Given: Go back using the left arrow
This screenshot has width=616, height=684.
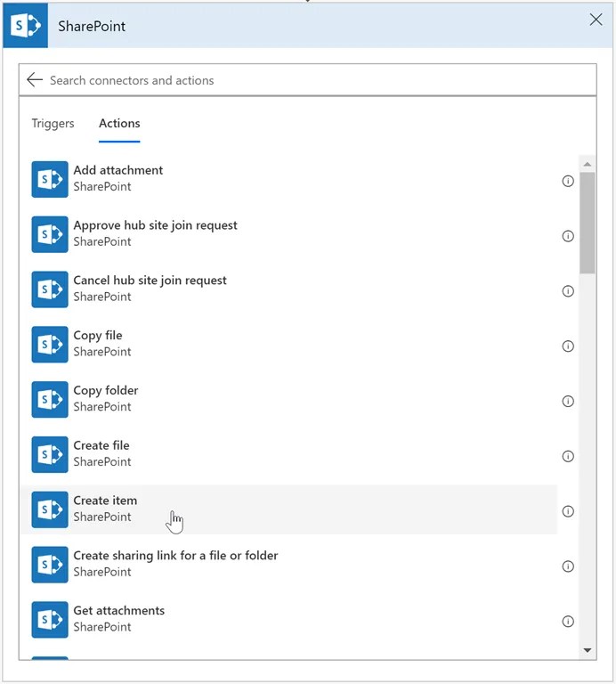Looking at the screenshot, I should point(35,80).
